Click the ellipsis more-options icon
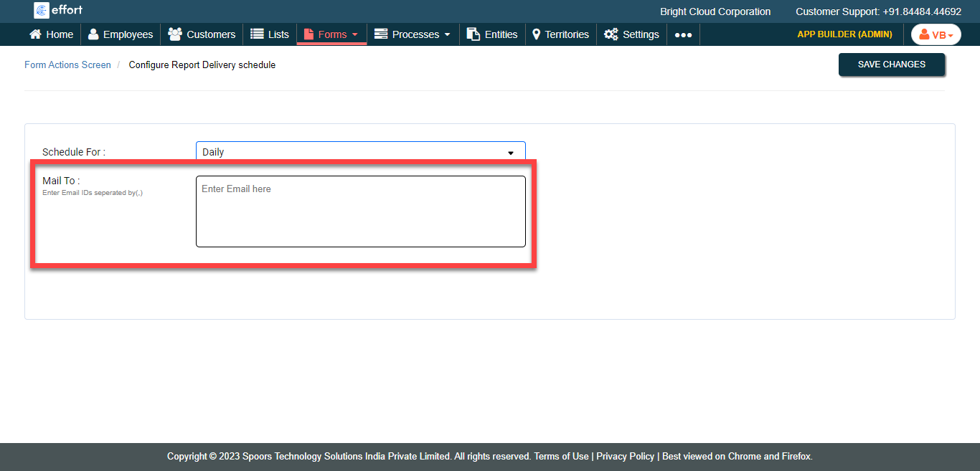 click(682, 34)
